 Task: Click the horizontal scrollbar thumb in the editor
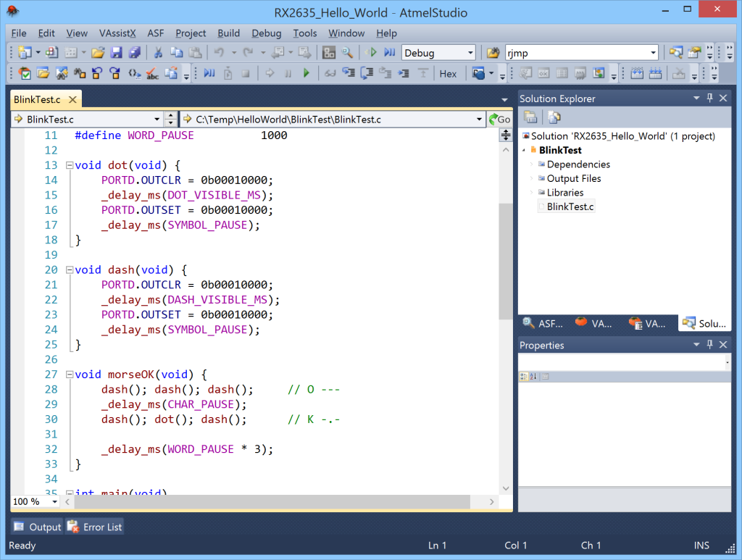pos(272,502)
